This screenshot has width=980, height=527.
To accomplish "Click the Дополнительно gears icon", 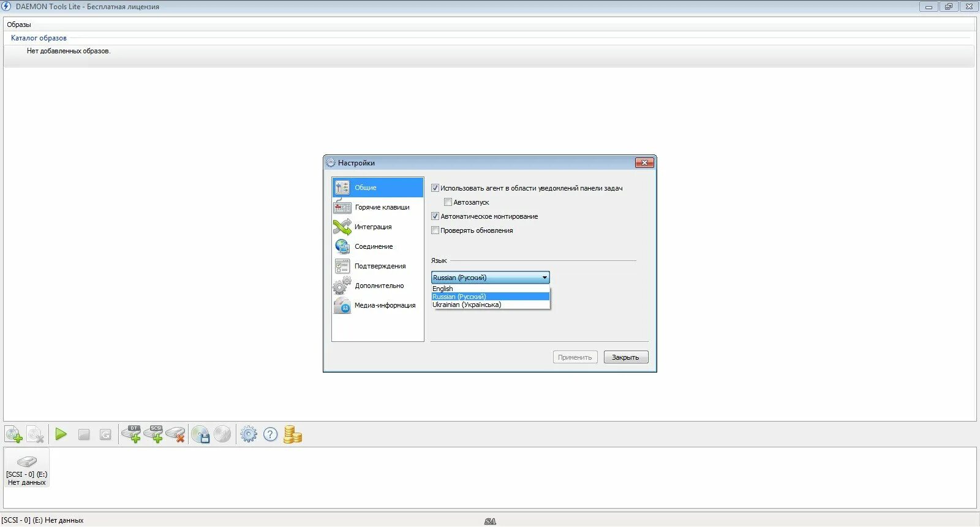I will [342, 286].
